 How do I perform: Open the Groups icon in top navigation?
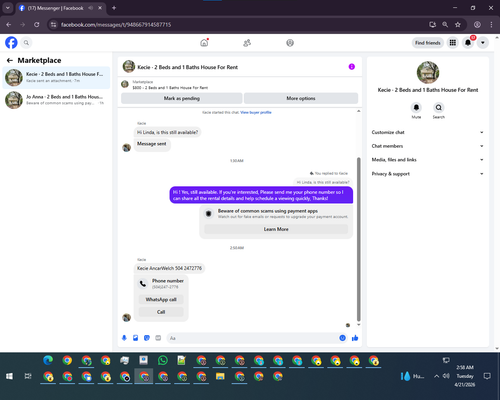(x=290, y=43)
